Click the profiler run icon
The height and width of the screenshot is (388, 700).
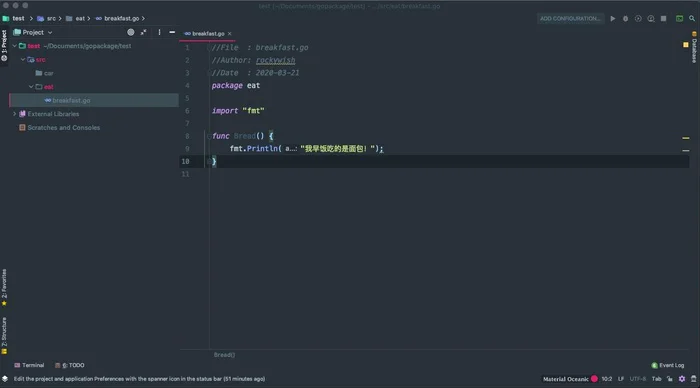point(651,18)
